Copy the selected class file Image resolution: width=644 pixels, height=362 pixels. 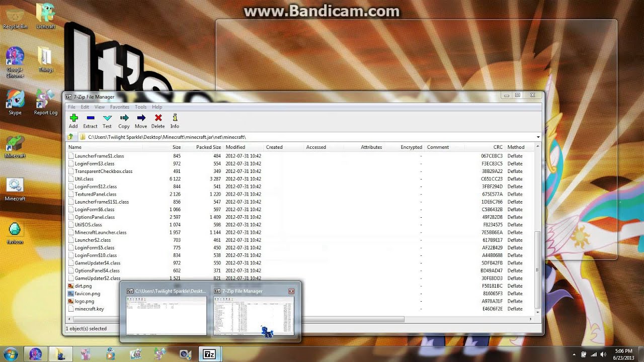[x=124, y=120]
